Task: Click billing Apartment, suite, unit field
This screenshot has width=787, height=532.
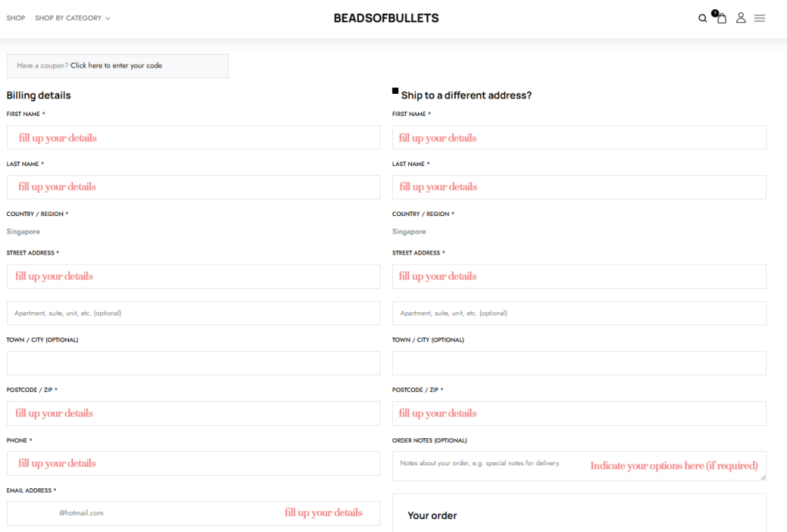Action: [193, 313]
